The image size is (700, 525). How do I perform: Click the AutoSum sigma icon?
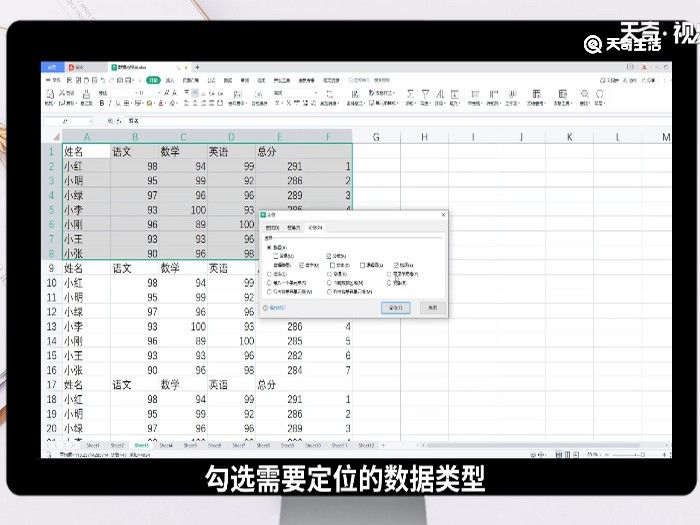pos(410,94)
